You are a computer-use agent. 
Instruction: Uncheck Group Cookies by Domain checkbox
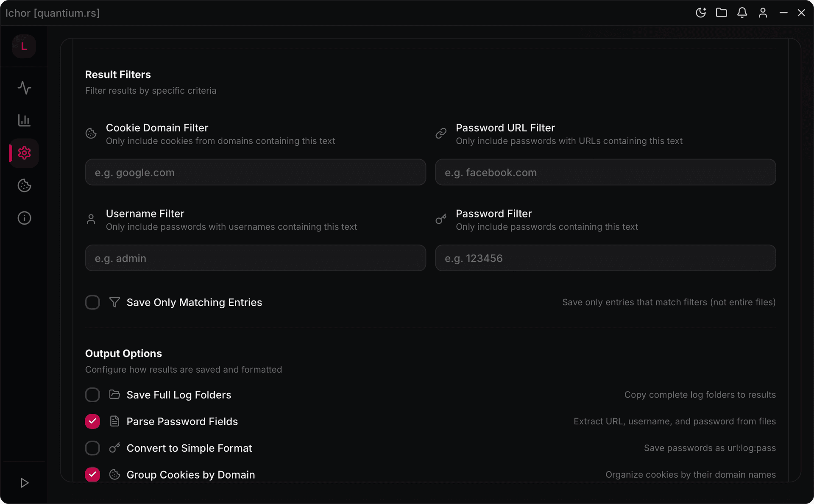coord(92,474)
